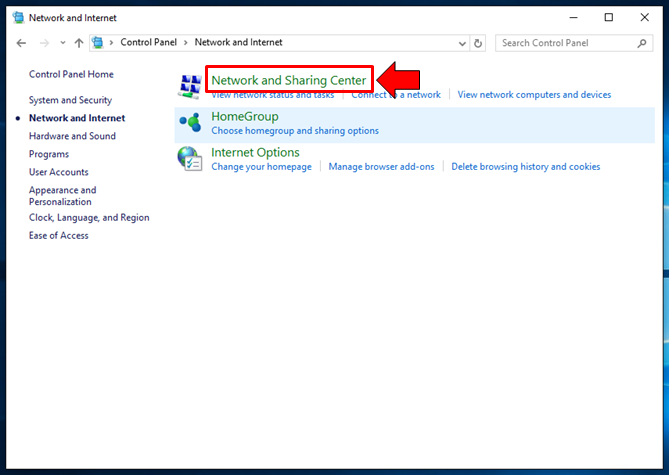Refresh the Control Panel view
This screenshot has height=475, width=669.
tap(478, 43)
